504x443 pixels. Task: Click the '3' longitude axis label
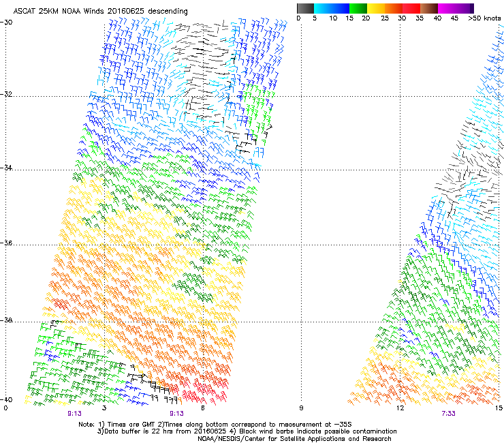click(104, 408)
